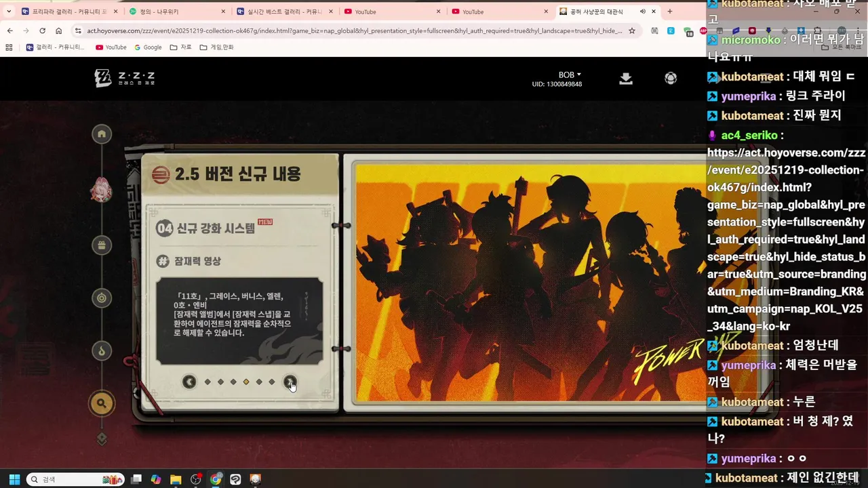Reload the current page
The image size is (868, 488).
[43, 30]
